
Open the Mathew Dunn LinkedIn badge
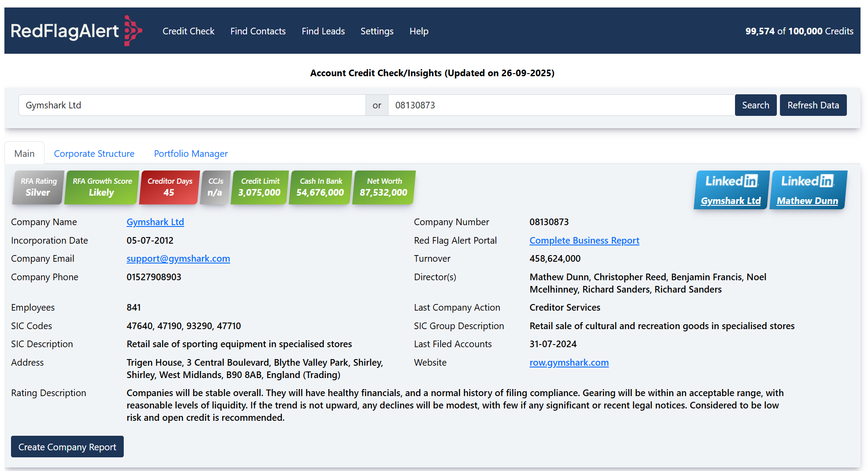808,190
